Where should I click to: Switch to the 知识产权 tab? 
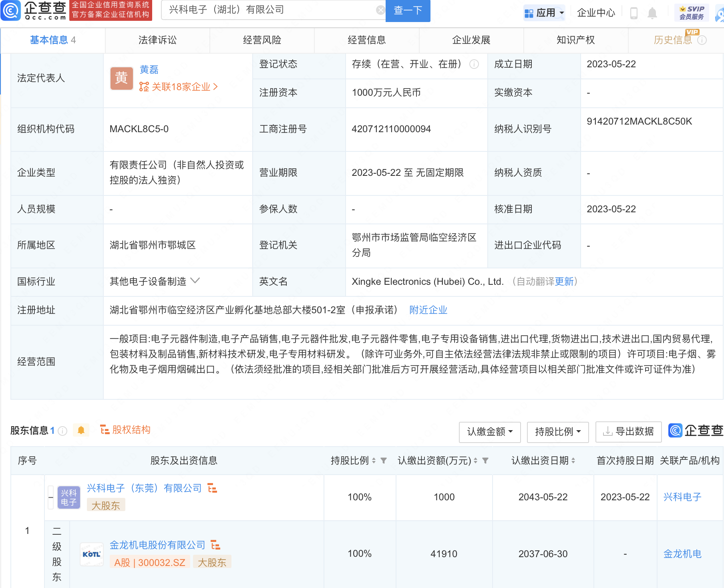point(576,40)
